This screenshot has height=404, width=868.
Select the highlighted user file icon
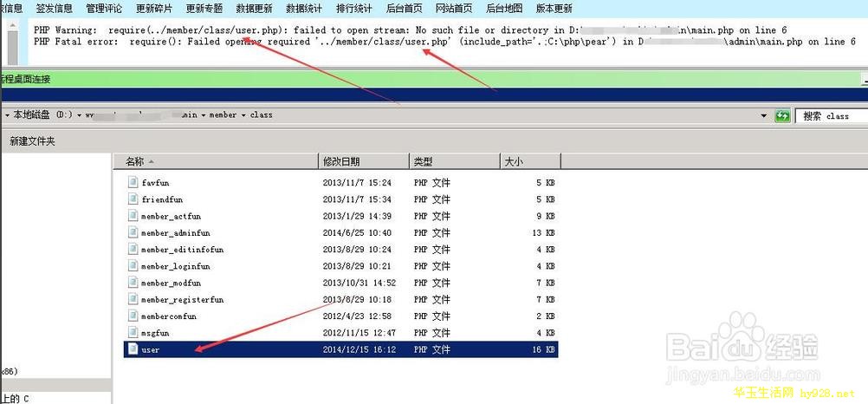pyautogui.click(x=133, y=349)
